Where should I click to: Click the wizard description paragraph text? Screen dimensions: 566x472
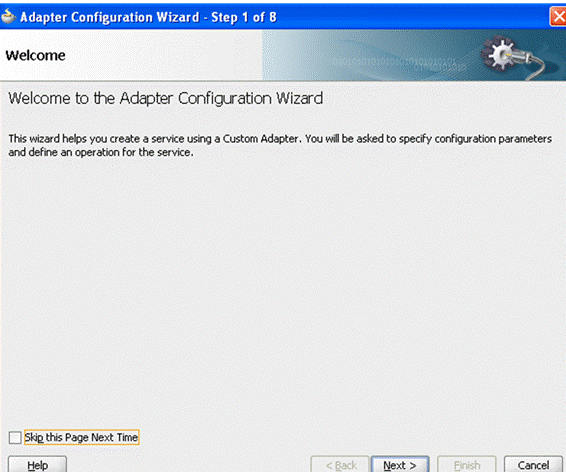(280, 145)
